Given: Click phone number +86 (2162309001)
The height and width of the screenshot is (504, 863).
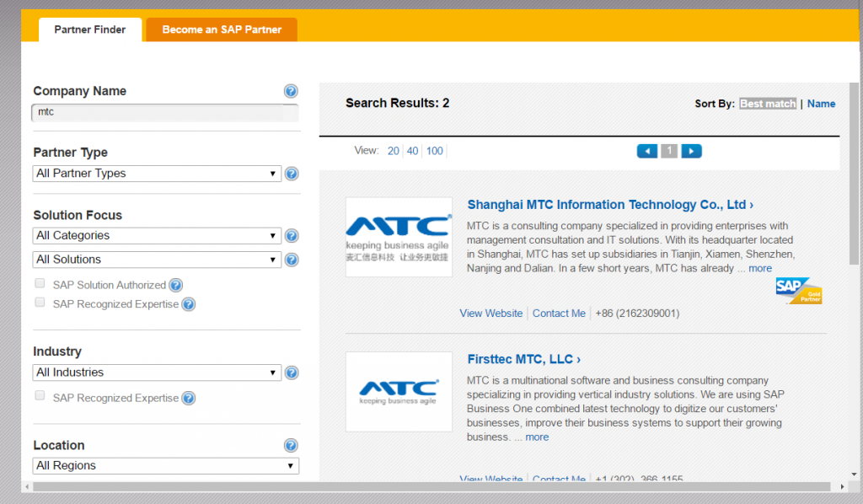Looking at the screenshot, I should (x=637, y=313).
